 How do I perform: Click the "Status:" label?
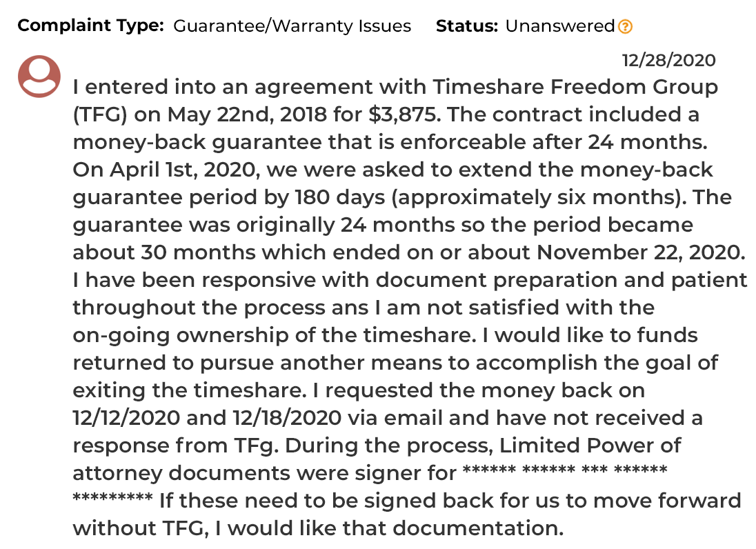tap(466, 26)
